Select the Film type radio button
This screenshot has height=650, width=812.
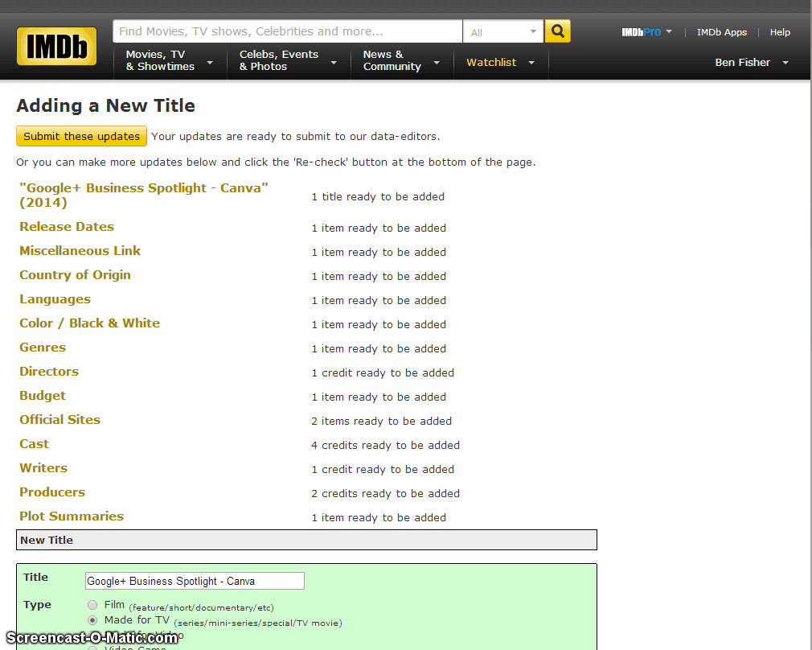click(92, 605)
